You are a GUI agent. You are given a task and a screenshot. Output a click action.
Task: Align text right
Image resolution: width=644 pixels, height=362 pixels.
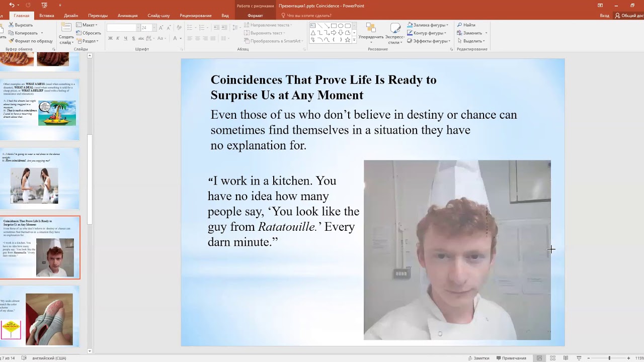pos(205,38)
